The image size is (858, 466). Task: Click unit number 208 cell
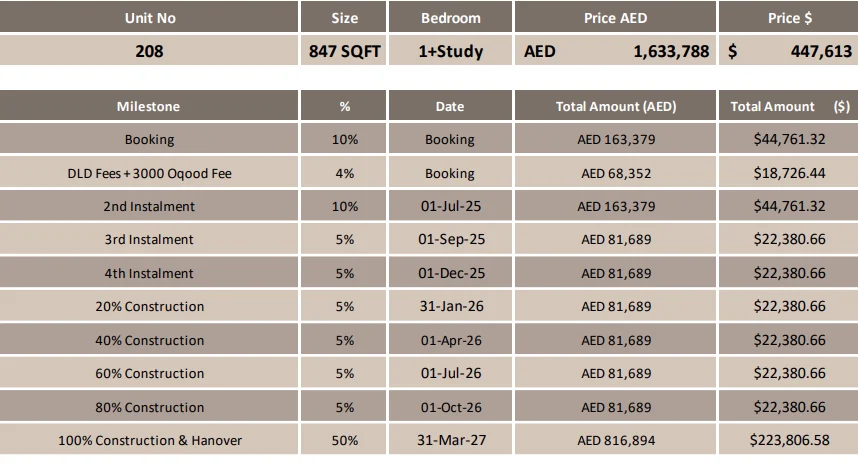click(149, 50)
